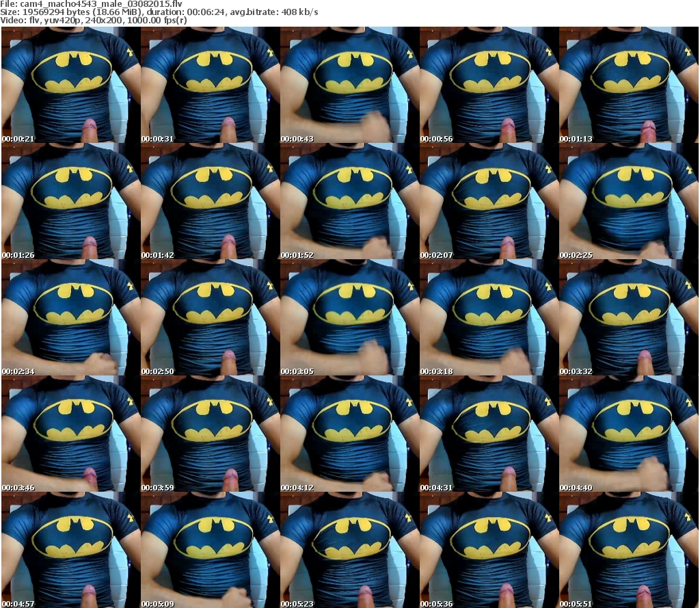Pick the frame stamped 00:01:42
Image resolution: width=700 pixels, height=608 pixels.
tap(211, 201)
